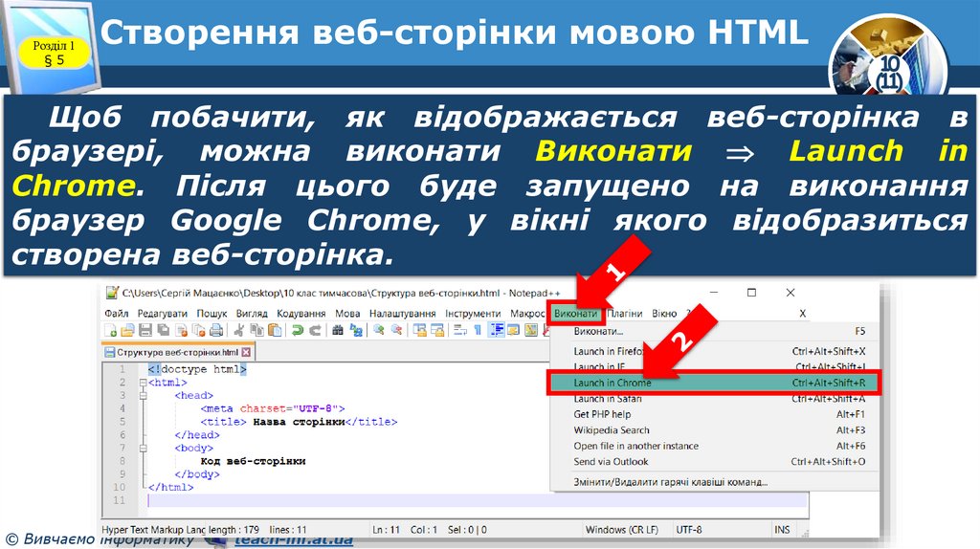Toggle the highlighted Indent guide icon

click(x=497, y=330)
